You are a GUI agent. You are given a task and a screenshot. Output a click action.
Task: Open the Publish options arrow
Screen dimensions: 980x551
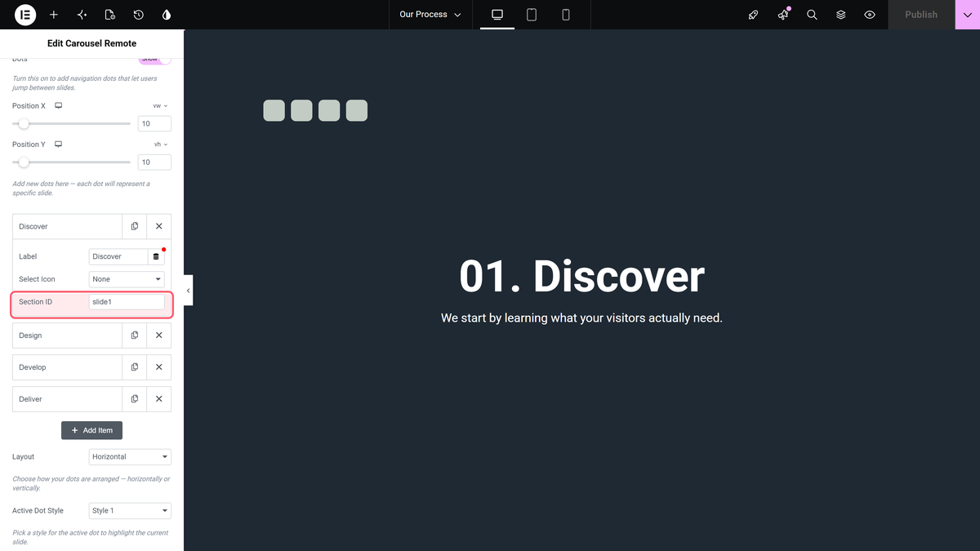(968, 15)
